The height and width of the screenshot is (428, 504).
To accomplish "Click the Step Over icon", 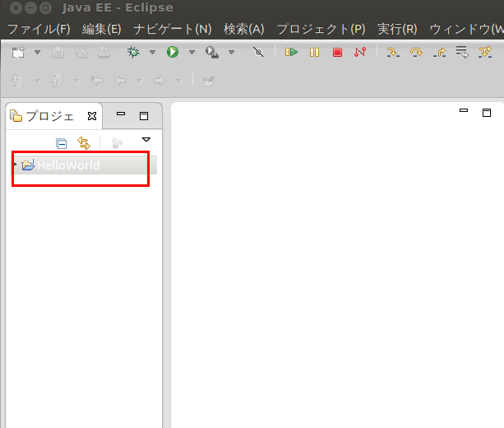I will 416,52.
